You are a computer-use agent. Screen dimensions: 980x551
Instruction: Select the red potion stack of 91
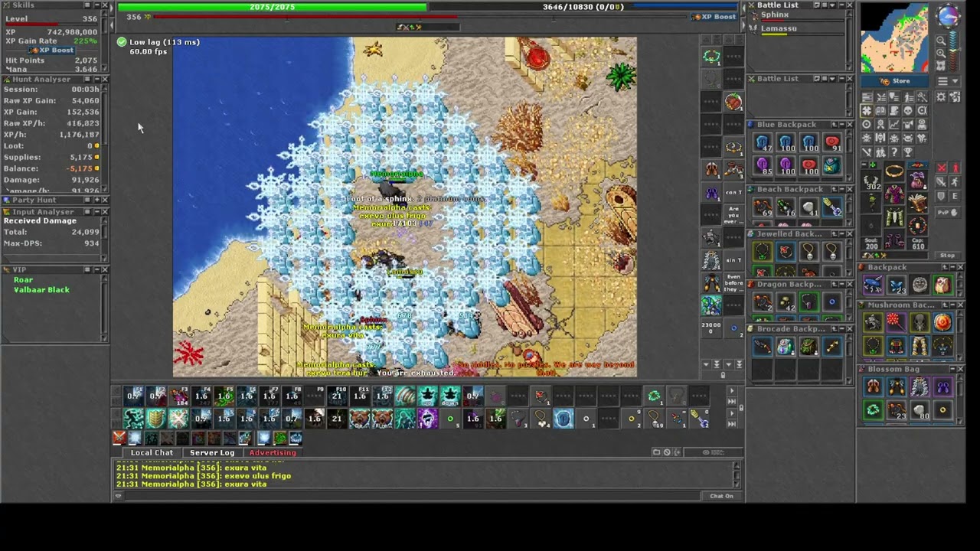click(832, 143)
